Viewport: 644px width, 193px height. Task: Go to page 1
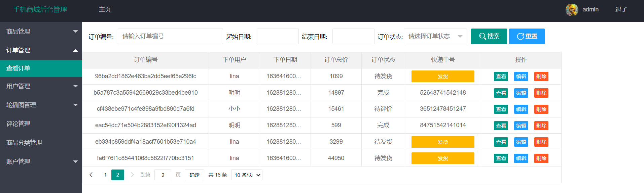[x=105, y=175]
